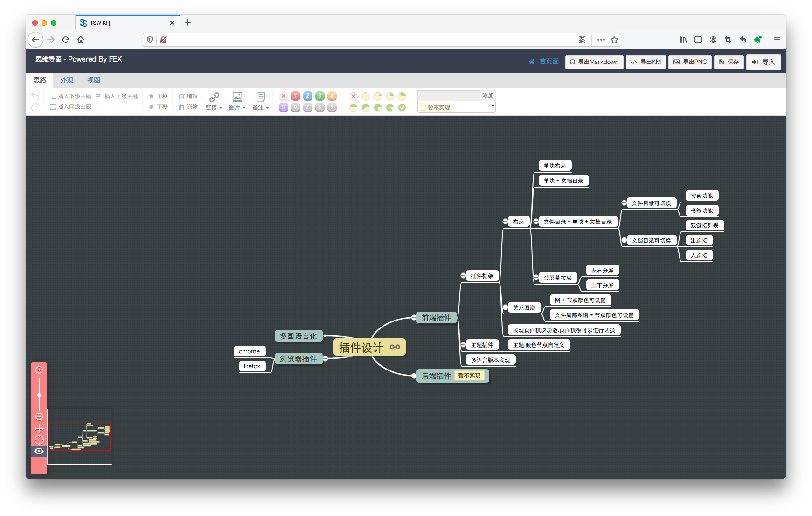Expand the 后端插件 node

[x=414, y=376]
